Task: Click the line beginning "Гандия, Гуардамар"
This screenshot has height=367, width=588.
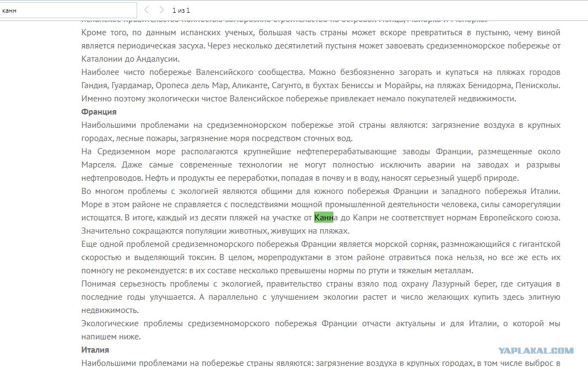Action: tap(321, 85)
